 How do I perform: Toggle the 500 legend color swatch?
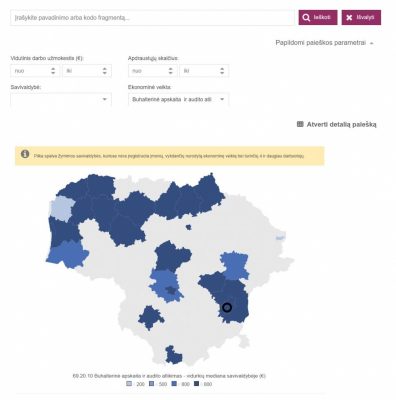click(x=151, y=384)
